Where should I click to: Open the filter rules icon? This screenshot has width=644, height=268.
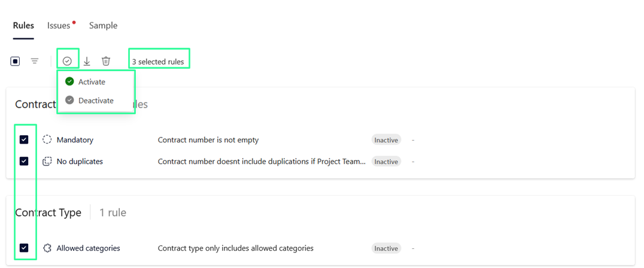35,61
